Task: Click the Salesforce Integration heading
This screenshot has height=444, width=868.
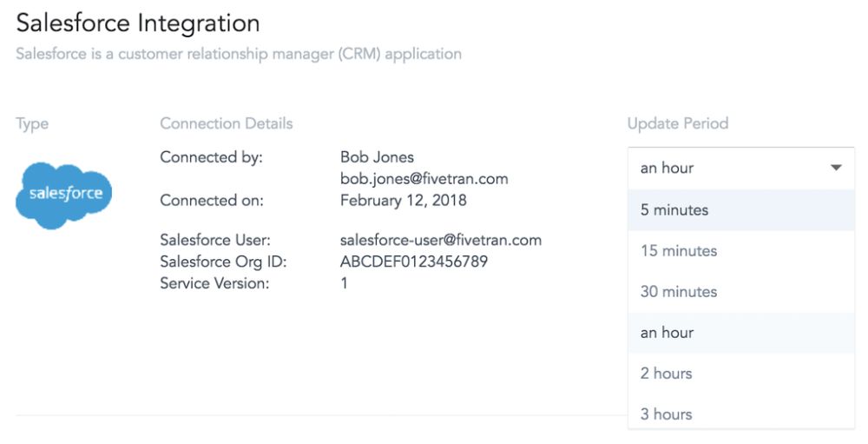Action: coord(138,23)
